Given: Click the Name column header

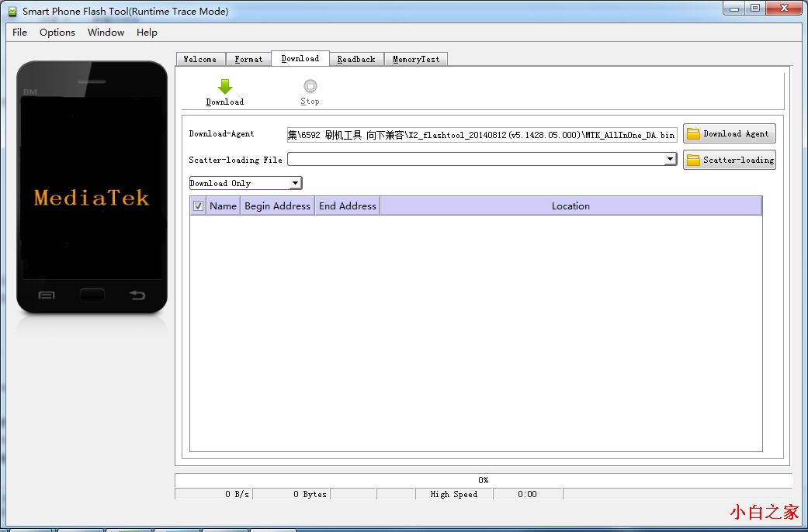Looking at the screenshot, I should (x=223, y=206).
